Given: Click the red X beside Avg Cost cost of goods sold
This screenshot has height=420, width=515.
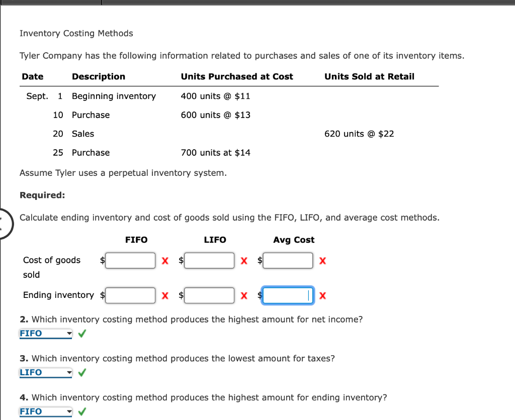Looking at the screenshot, I should coord(322,260).
